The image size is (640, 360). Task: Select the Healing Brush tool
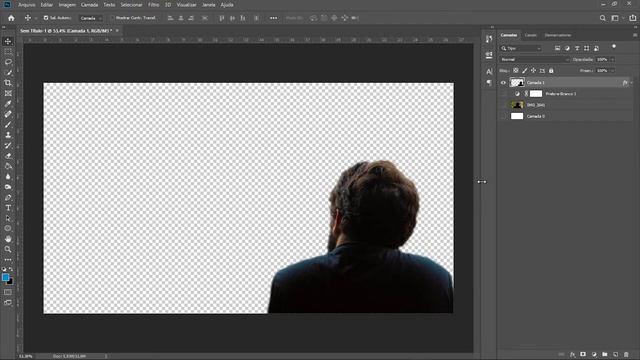8,114
